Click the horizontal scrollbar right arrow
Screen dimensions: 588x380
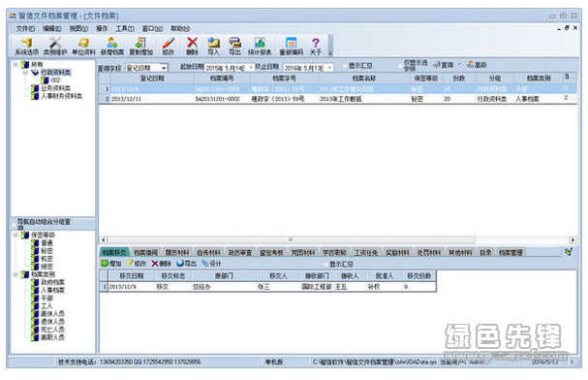573,239
